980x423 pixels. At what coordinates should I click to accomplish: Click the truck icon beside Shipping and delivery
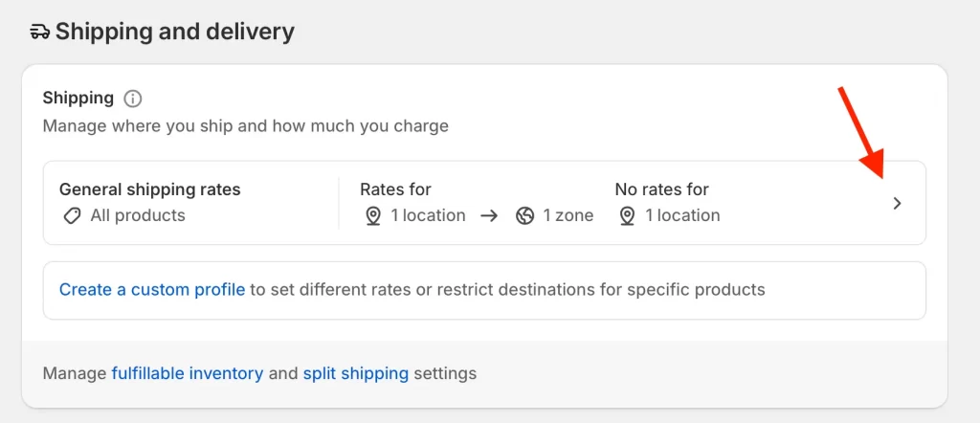tap(39, 32)
